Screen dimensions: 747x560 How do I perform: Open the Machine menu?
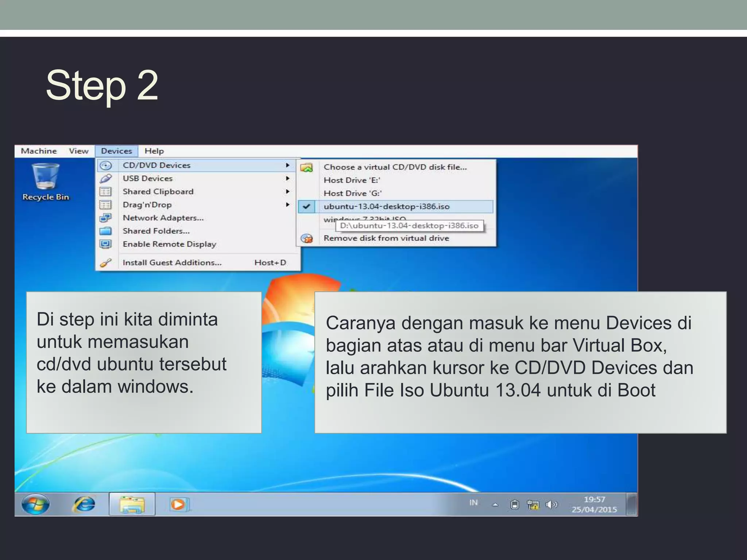[x=39, y=151]
